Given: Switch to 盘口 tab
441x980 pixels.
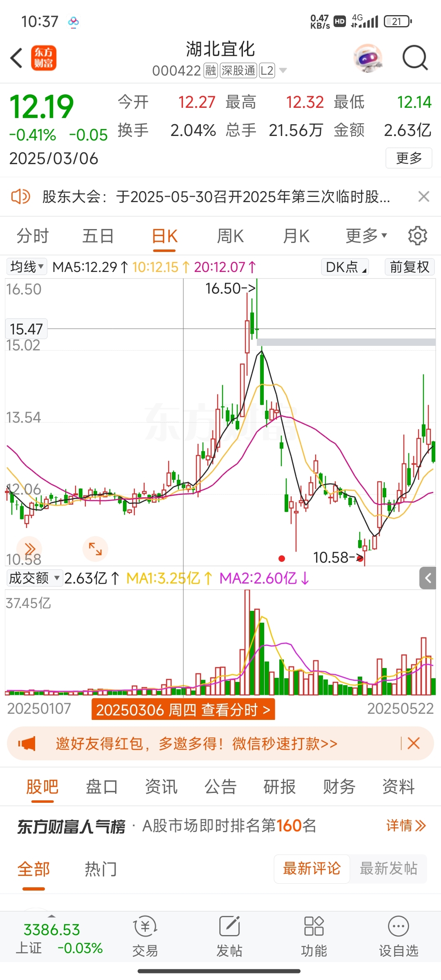Looking at the screenshot, I should 102,786.
